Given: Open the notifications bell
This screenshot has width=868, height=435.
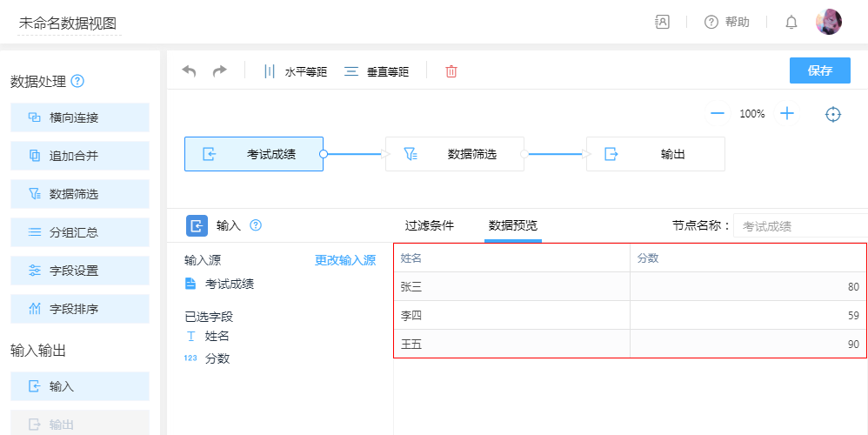Looking at the screenshot, I should pos(791,23).
